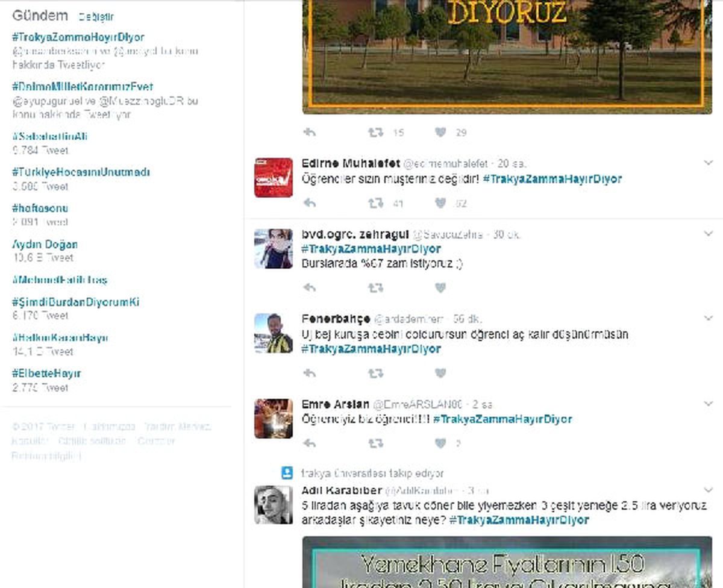723x588 pixels.
Task: Reply to bvd.ogrc. zehragul's tweet
Action: (x=309, y=289)
